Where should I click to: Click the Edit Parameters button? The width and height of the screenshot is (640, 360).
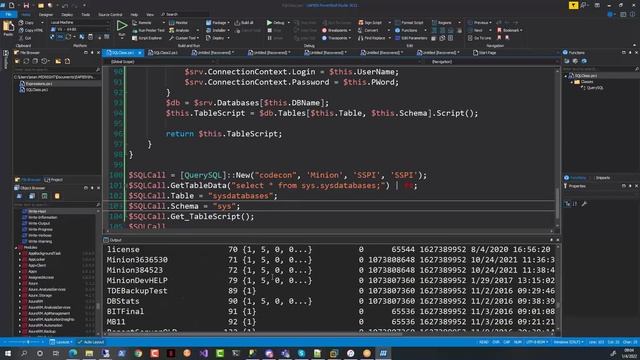pyautogui.click(x=411, y=38)
